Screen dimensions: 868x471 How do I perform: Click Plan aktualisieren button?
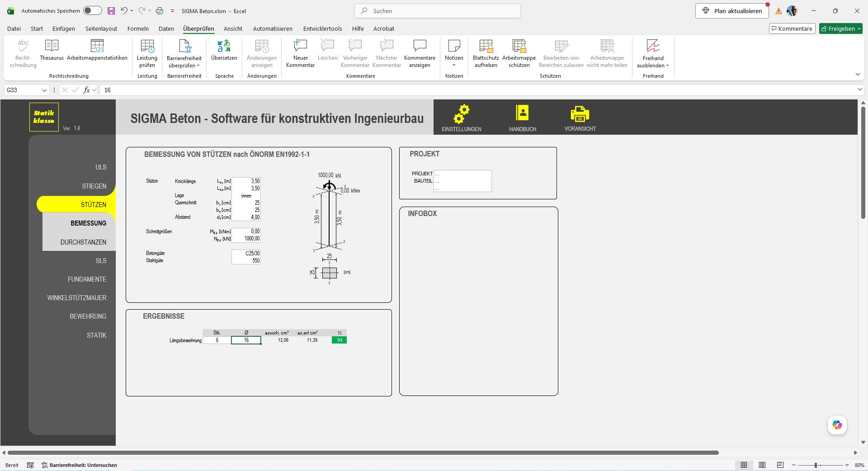coord(732,11)
